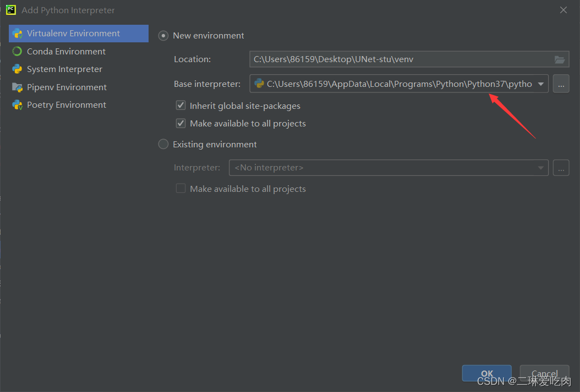Select Pipenv Environment in sidebar
The image size is (580, 392).
pos(79,87)
